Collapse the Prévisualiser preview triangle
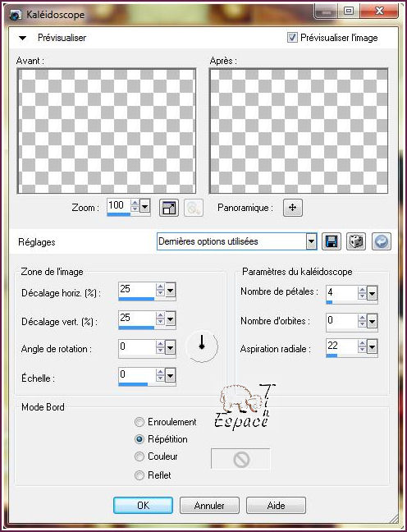Screen dimensions: 407x532 tap(22, 38)
